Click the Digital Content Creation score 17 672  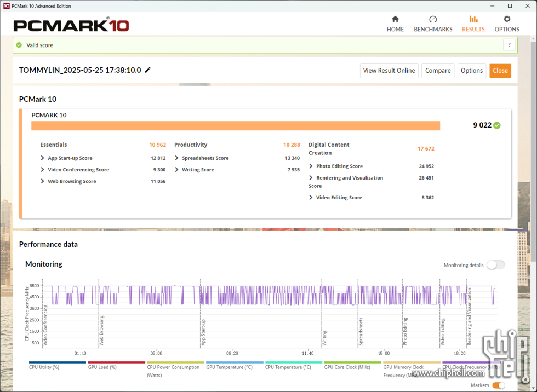coord(426,149)
